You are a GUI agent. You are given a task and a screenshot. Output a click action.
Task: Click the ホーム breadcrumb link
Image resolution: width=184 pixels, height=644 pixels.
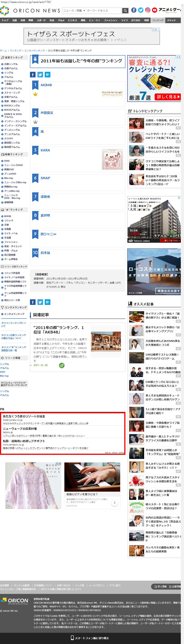click(x=3, y=50)
